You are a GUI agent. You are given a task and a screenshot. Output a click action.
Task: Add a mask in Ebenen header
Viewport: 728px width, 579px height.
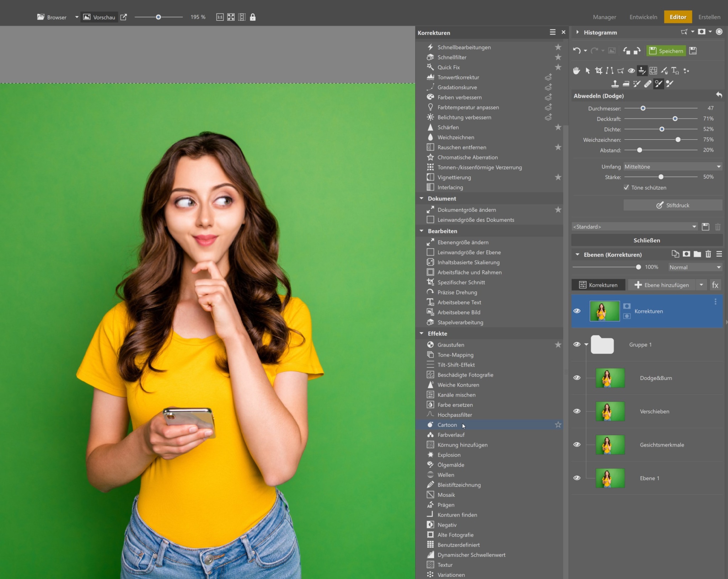click(x=686, y=254)
